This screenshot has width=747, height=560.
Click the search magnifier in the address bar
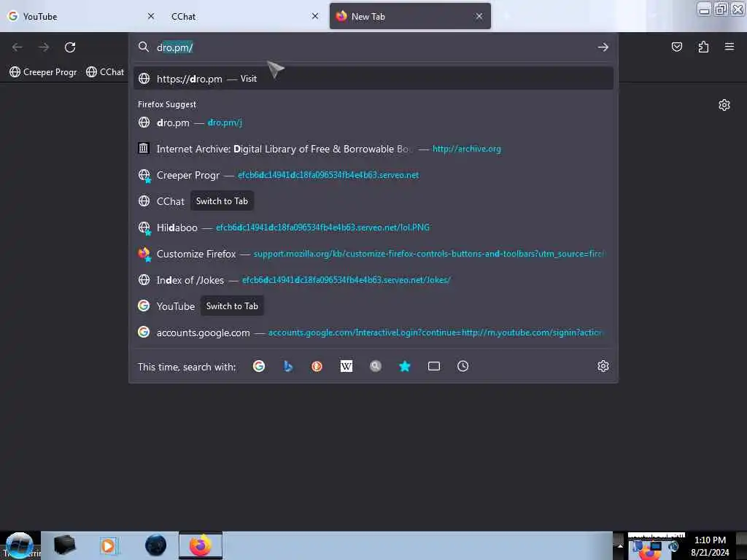coord(144,47)
